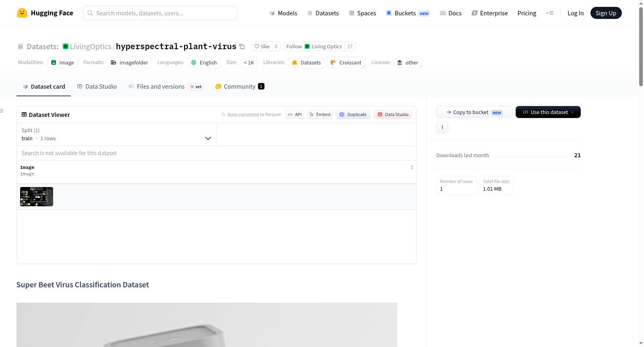Click the Dataset Viewer table icon

click(x=24, y=114)
